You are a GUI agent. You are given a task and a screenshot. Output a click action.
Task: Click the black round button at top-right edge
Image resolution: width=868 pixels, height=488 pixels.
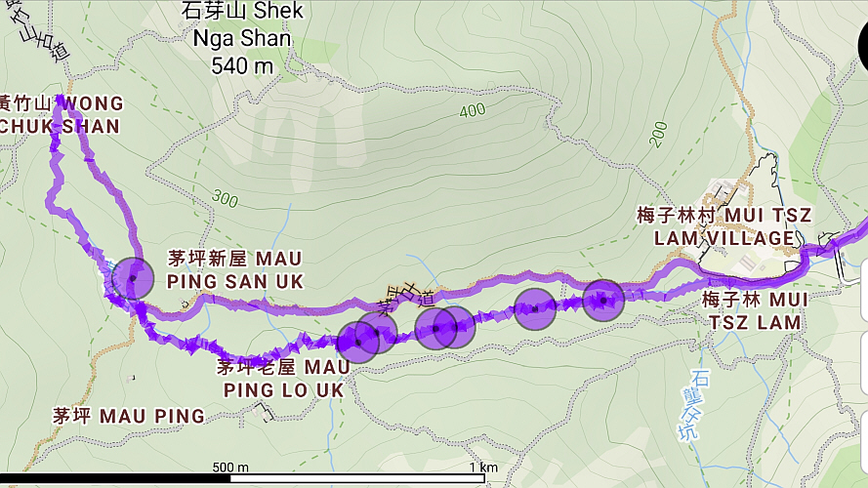[862, 47]
